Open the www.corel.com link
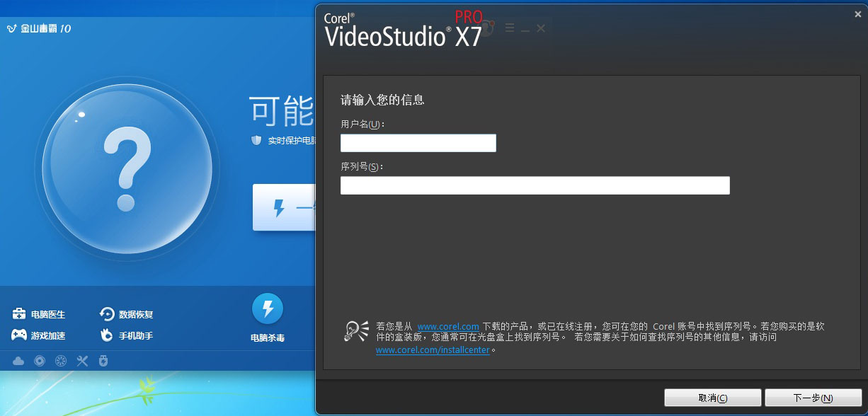Image resolution: width=868 pixels, height=416 pixels. coord(448,327)
